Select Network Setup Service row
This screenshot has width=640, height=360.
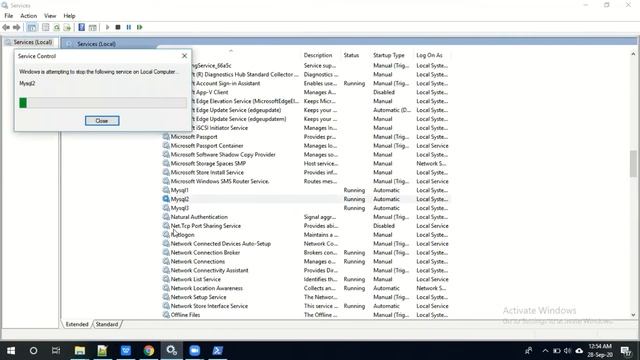[x=305, y=297]
